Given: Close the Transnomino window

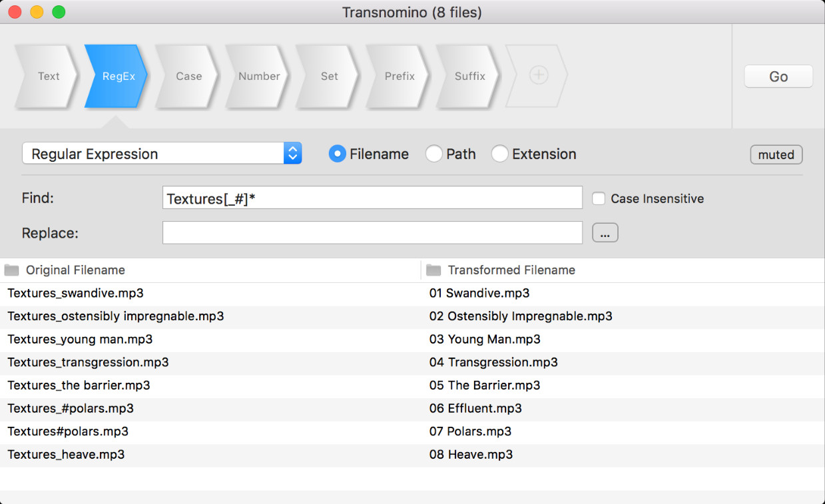Looking at the screenshot, I should [x=15, y=12].
